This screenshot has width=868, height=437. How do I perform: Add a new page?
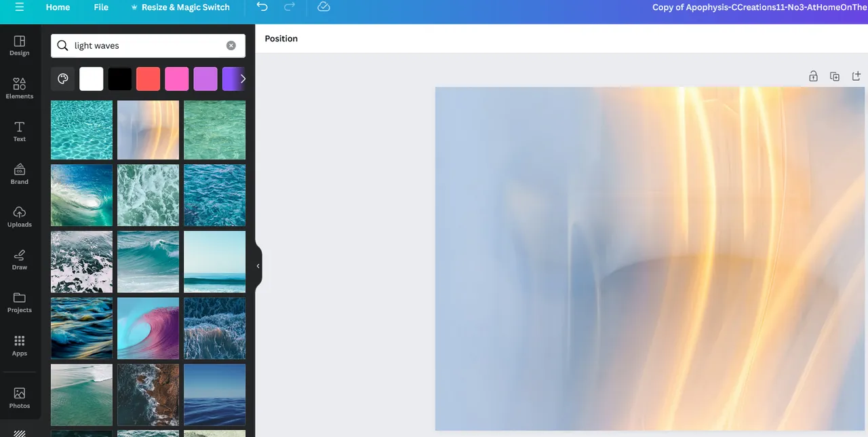pos(856,76)
